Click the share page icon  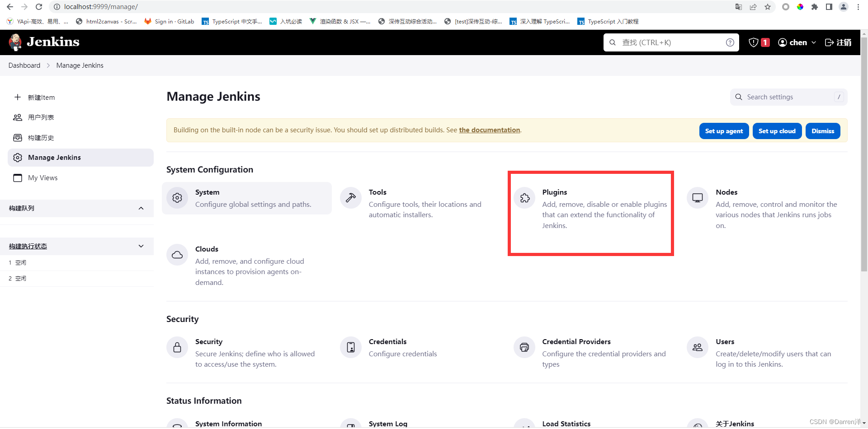753,7
